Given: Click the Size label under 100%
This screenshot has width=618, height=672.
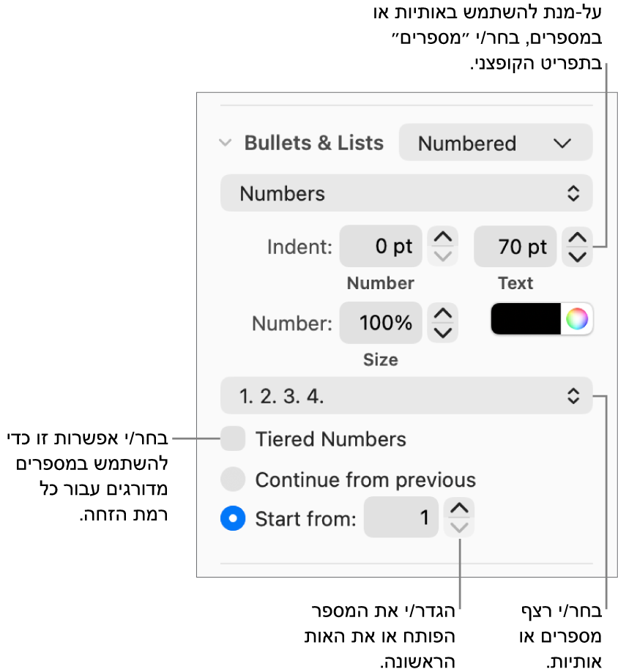Looking at the screenshot, I should (x=380, y=359).
